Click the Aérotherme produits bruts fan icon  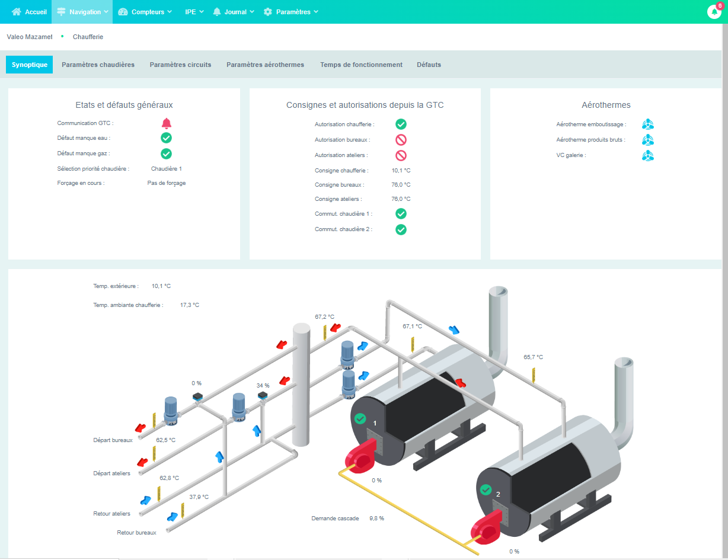coord(648,140)
